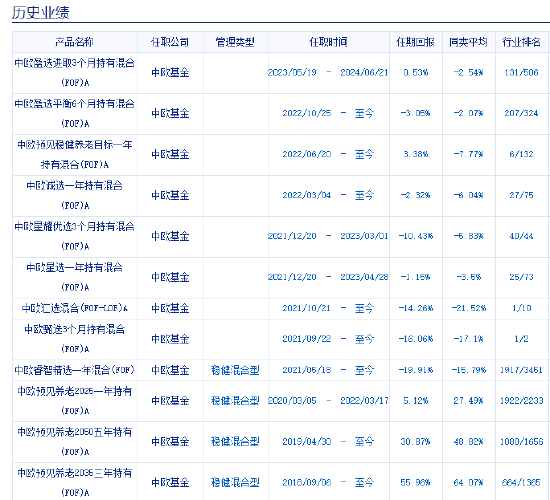
Task: Click the 历史业绩 section heading
Action: tap(41, 13)
